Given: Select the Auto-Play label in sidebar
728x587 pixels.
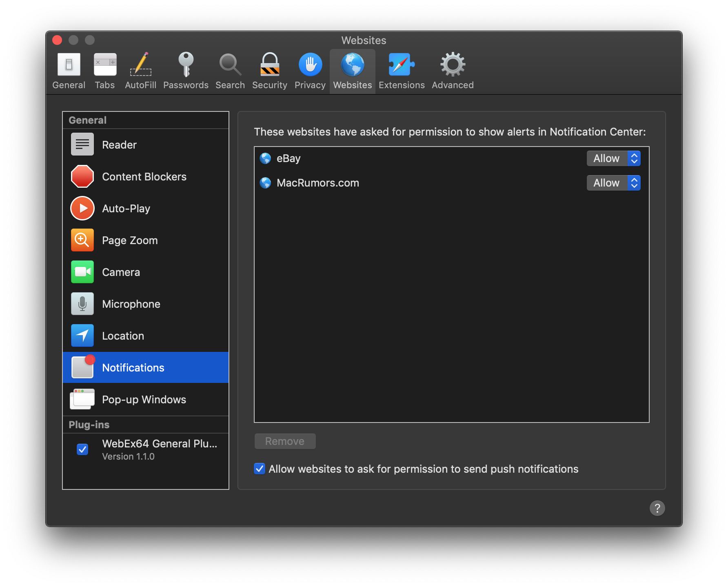Looking at the screenshot, I should click(126, 208).
